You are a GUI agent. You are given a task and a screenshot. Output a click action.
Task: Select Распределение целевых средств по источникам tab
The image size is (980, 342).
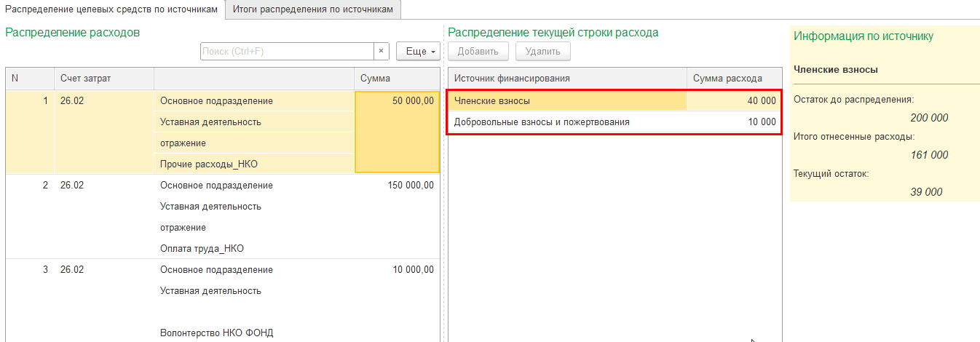coord(112,9)
